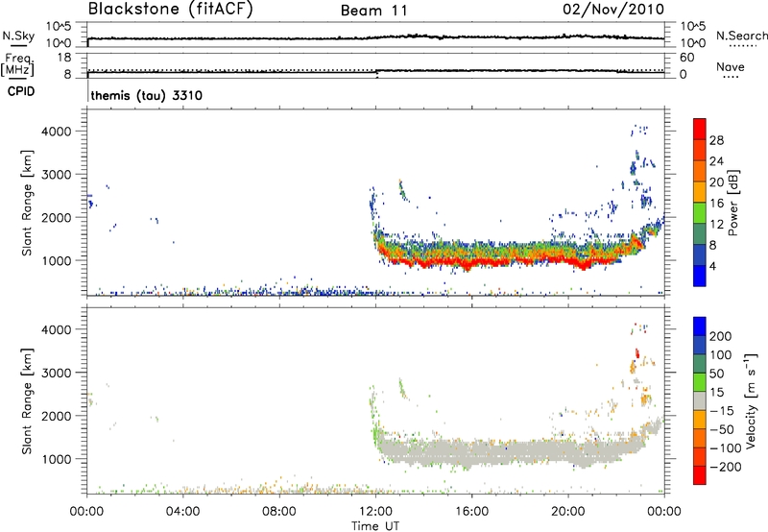Click the "20:00" time tick label
Image resolution: width=768 pixels, height=532 pixels.
(x=568, y=512)
